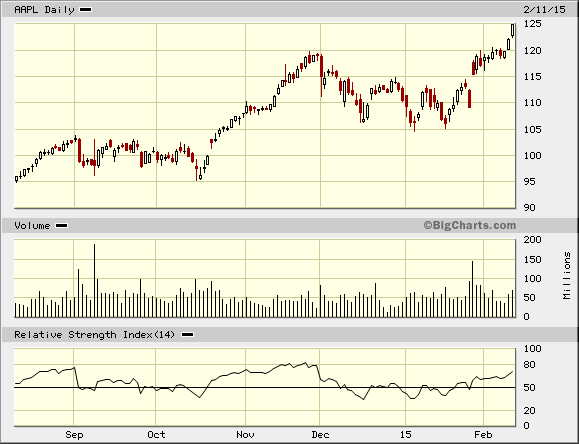The height and width of the screenshot is (444, 579).
Task: Click the 95 price axis label
Action: tap(530, 181)
